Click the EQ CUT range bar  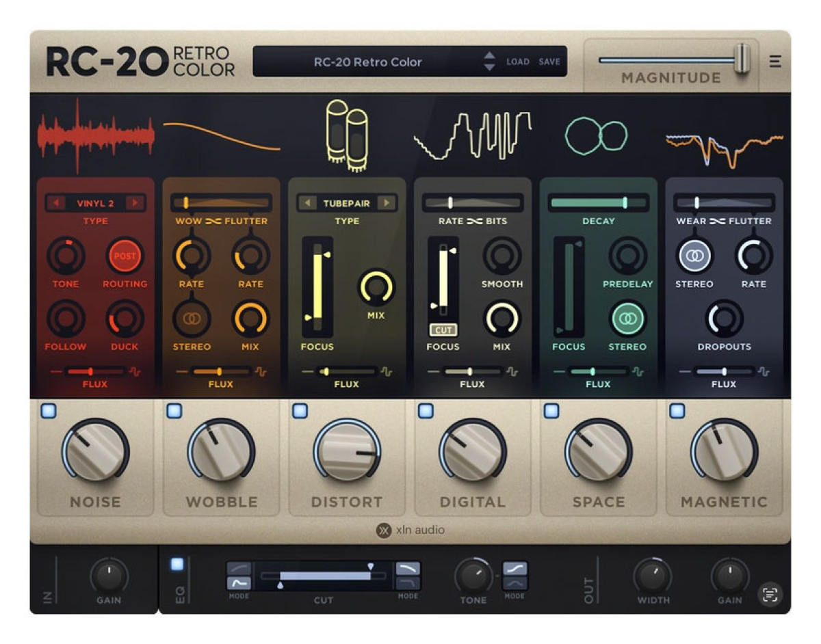[x=324, y=576]
